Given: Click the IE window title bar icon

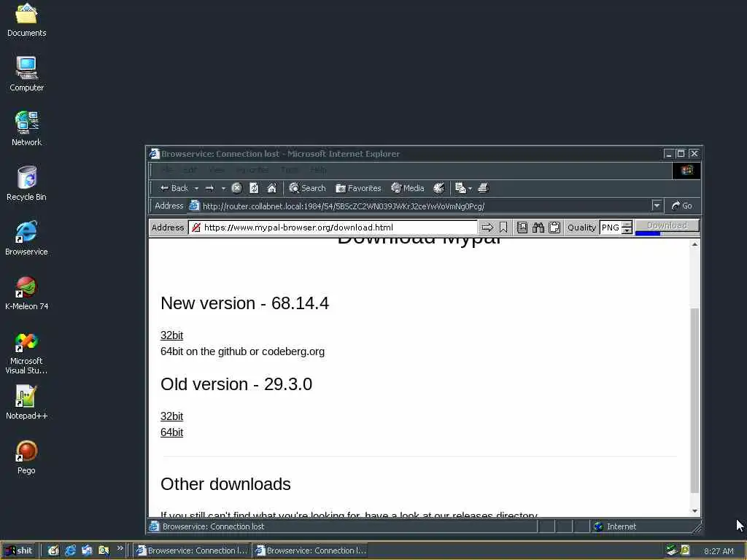Looking at the screenshot, I should (x=154, y=153).
